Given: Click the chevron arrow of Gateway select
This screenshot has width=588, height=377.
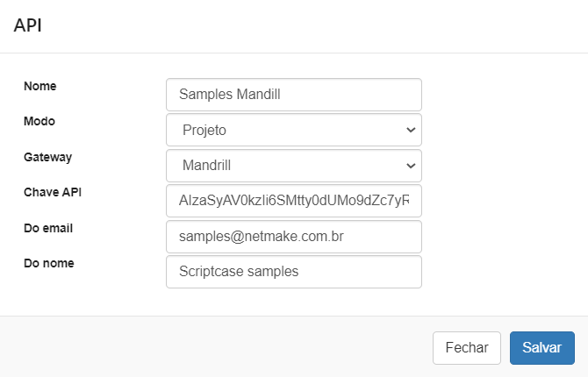Looking at the screenshot, I should point(410,165).
